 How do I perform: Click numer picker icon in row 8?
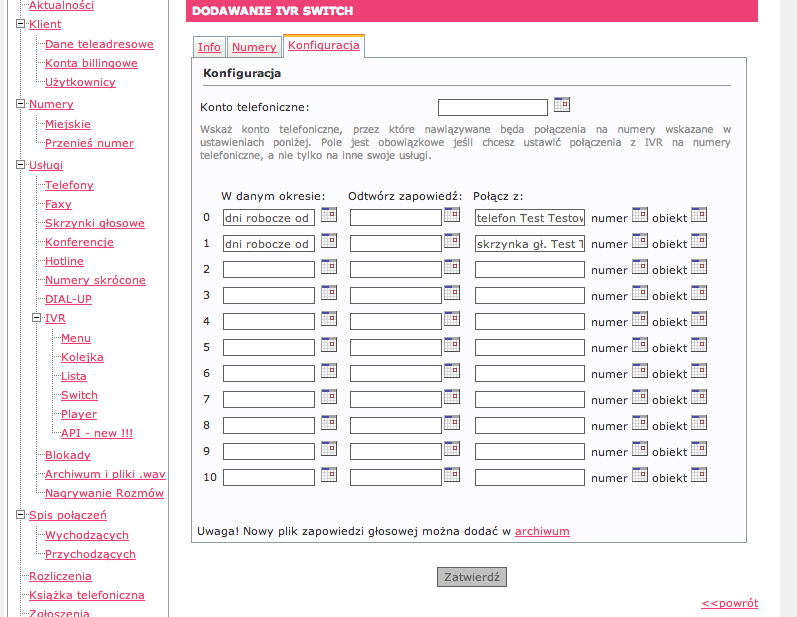[x=640, y=422]
